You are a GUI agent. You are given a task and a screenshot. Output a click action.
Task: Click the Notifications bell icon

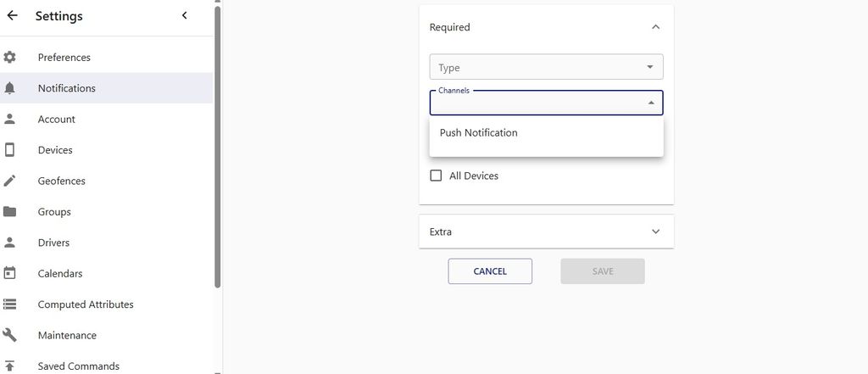[10, 88]
